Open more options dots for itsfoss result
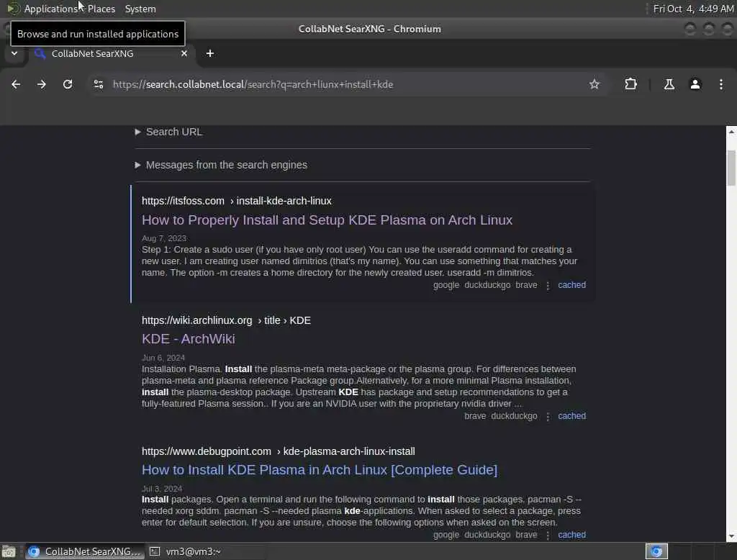 (x=548, y=286)
